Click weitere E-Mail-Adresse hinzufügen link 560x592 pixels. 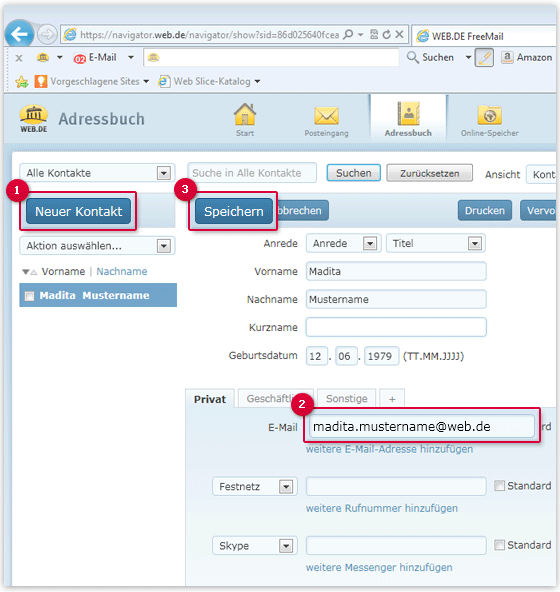[389, 449]
